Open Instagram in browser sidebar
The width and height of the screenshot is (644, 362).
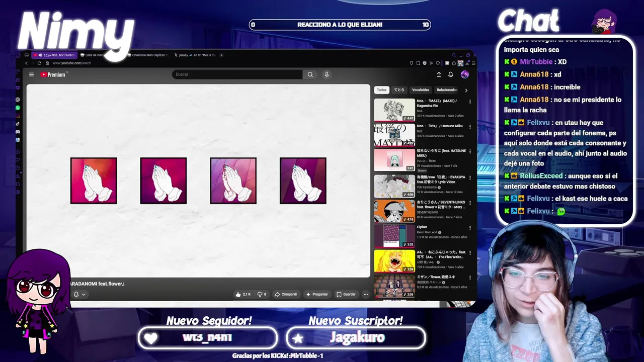18,116
